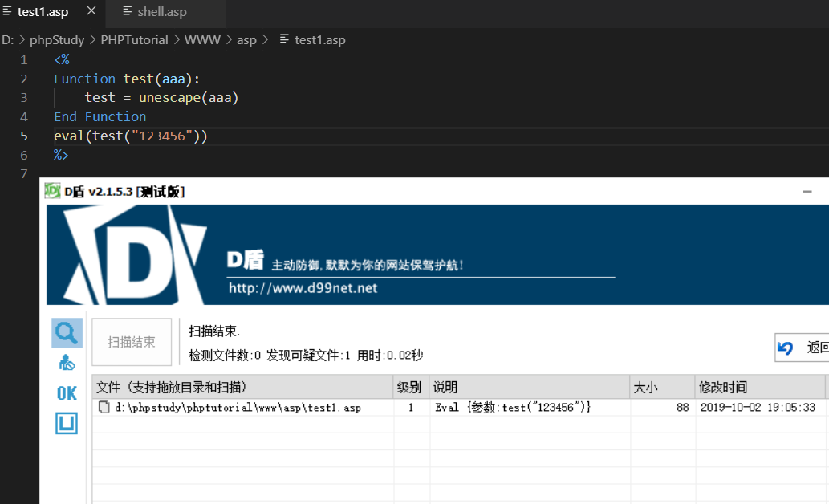829x504 pixels.
Task: Sort by the 修改时间 column header
Action: click(760, 387)
